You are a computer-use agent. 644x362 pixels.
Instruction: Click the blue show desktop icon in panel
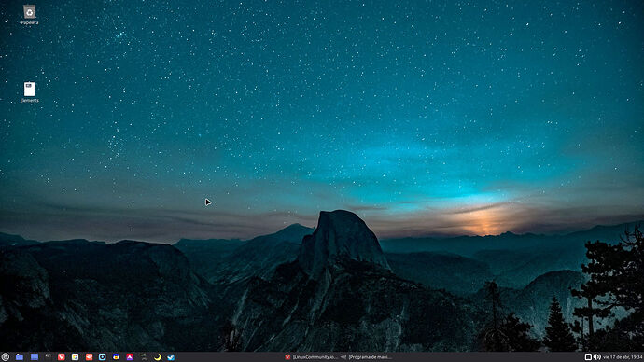tap(35, 357)
